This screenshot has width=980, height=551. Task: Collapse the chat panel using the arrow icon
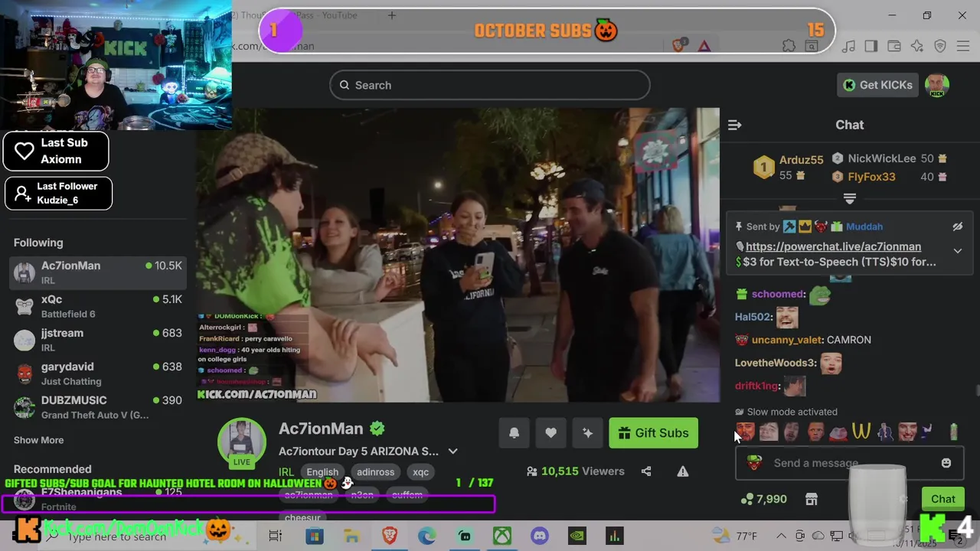coord(734,125)
